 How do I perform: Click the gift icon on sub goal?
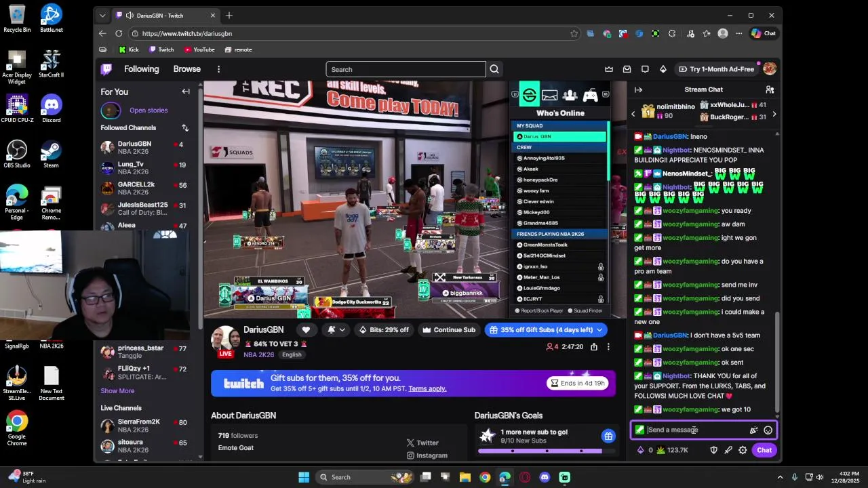tap(608, 436)
